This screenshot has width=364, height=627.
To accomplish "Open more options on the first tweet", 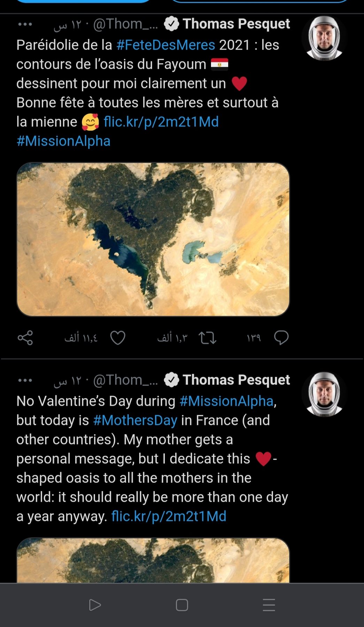I will 25,24.
